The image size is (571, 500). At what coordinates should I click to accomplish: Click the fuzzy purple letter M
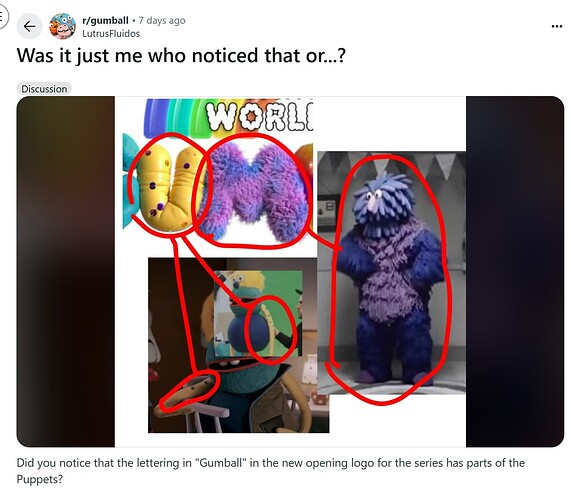click(x=253, y=191)
